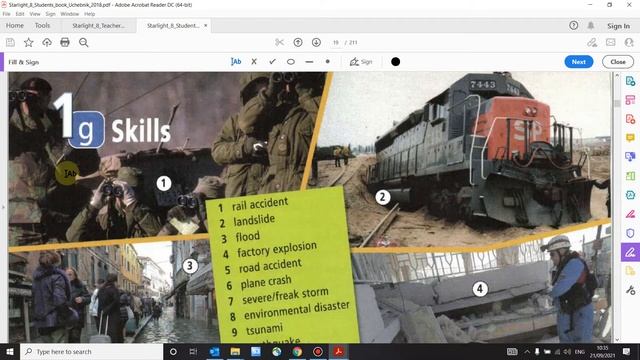Close the Fill & Sign toolbar
The width and height of the screenshot is (640, 360).
pyautogui.click(x=618, y=62)
